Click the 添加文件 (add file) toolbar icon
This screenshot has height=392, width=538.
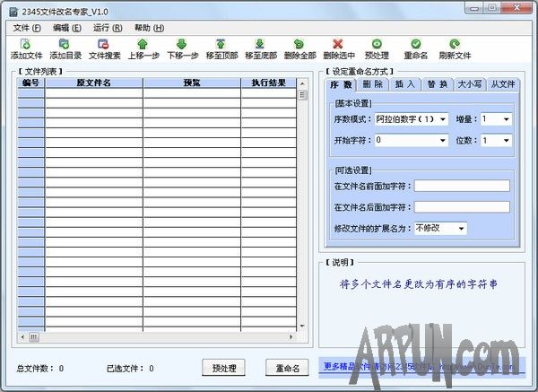click(x=26, y=44)
